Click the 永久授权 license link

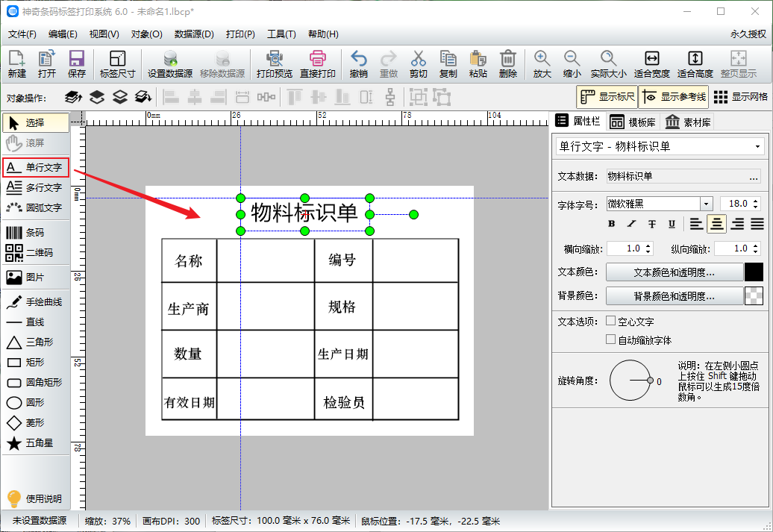748,34
